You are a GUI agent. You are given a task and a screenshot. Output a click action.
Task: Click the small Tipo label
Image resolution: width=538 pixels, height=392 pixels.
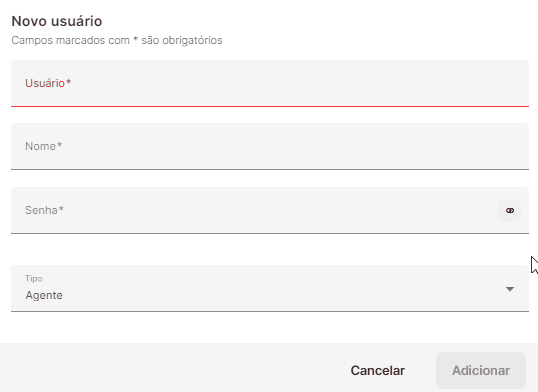(34, 278)
